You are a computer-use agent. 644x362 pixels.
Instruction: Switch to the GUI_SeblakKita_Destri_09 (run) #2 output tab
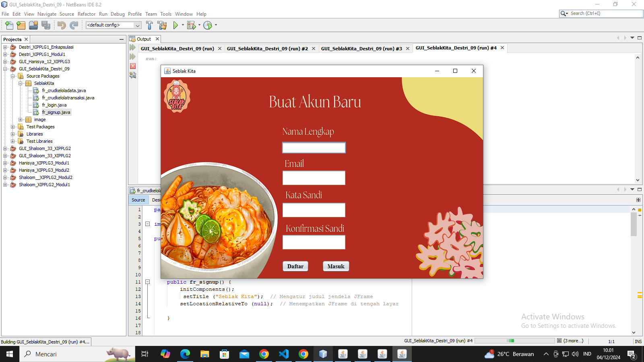click(x=267, y=49)
